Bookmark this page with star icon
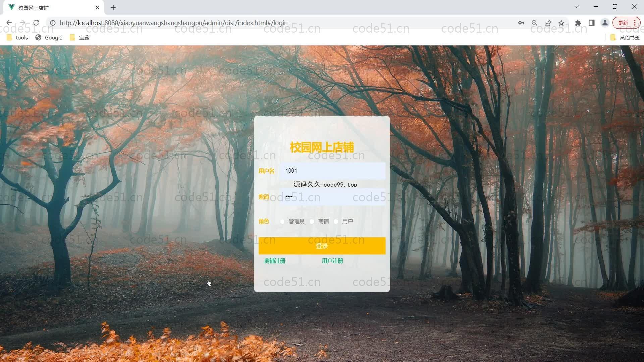644x362 pixels. click(x=561, y=23)
